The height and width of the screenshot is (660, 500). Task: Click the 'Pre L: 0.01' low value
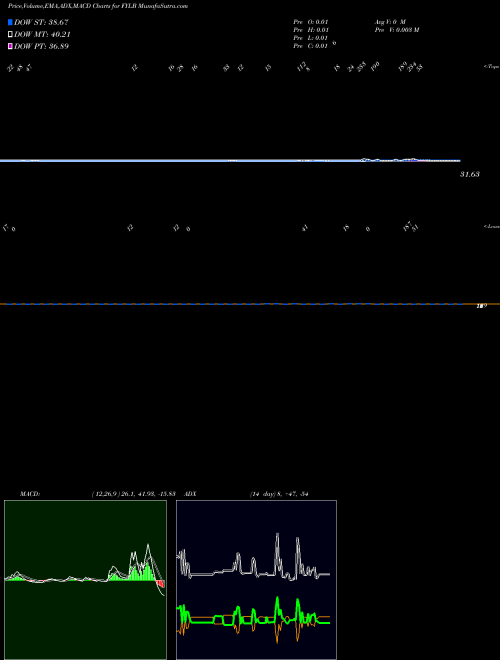tap(311, 38)
